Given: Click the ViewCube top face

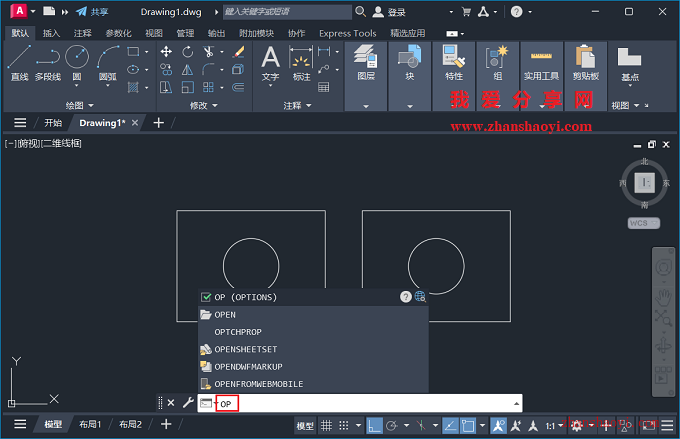Looking at the screenshot, I should click(644, 182).
